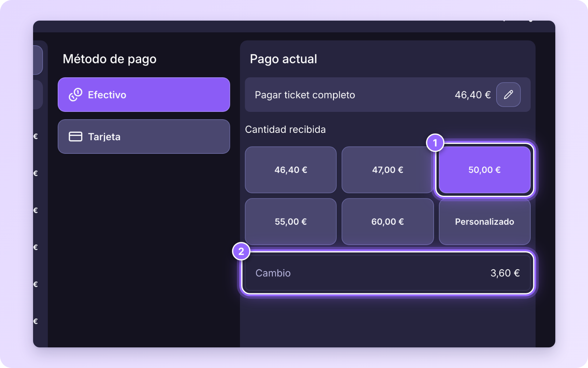This screenshot has height=368, width=588.
Task: Open Personalizado custom amount option
Action: tap(484, 222)
